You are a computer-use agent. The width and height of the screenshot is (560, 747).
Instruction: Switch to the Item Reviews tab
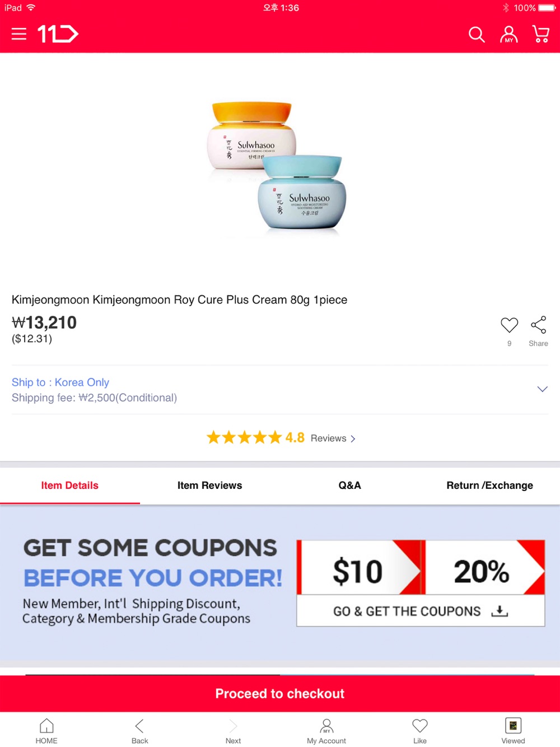click(x=210, y=485)
